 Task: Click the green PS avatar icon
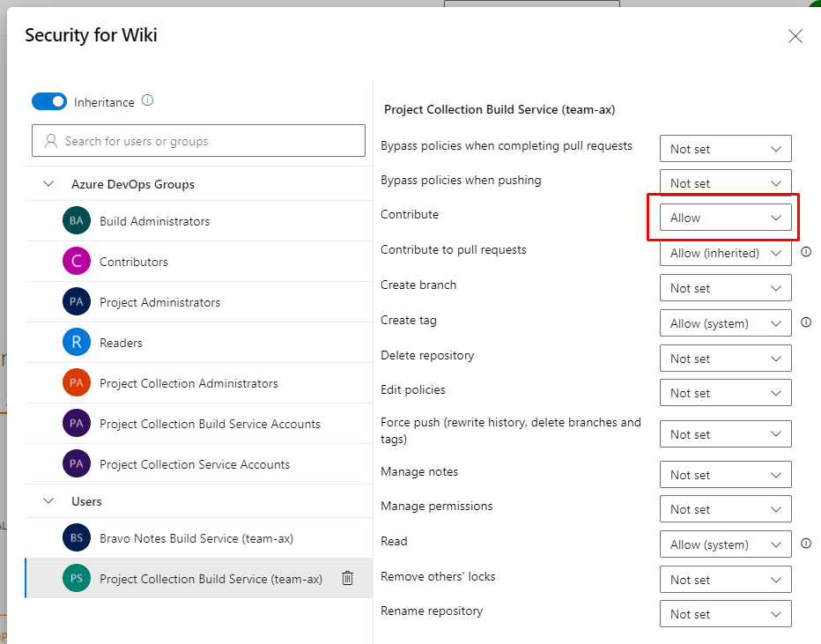coord(77,579)
